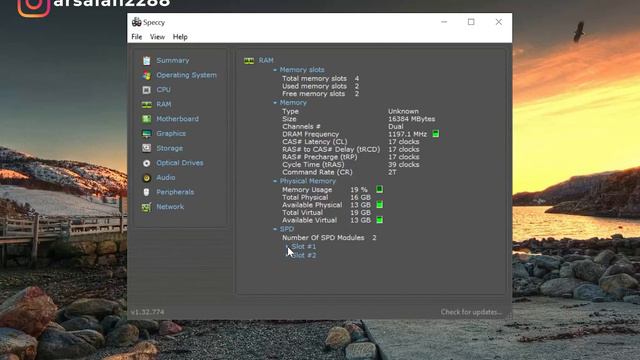
Task: Open the Help menu
Action: coord(180,37)
